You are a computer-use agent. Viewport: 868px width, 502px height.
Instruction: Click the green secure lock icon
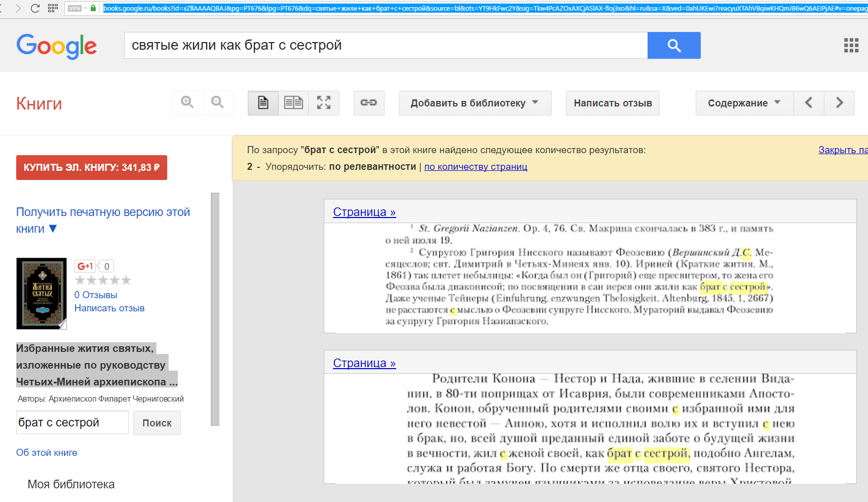pos(93,8)
